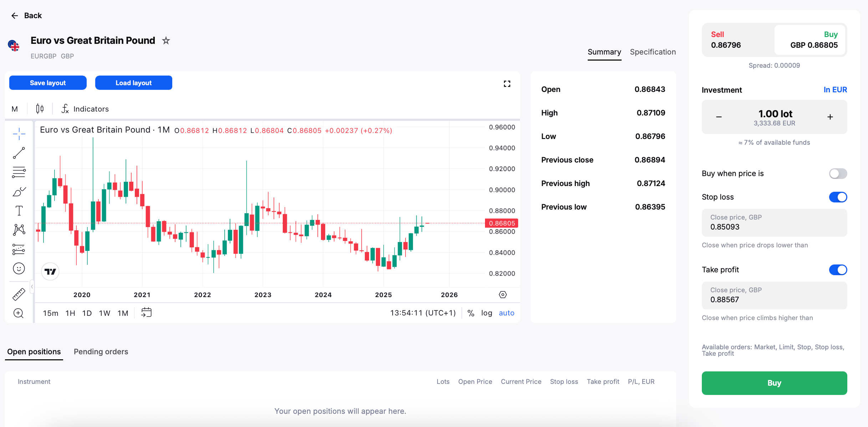The height and width of the screenshot is (427, 868).
Task: Click the High value 0.87109
Action: 651,113
